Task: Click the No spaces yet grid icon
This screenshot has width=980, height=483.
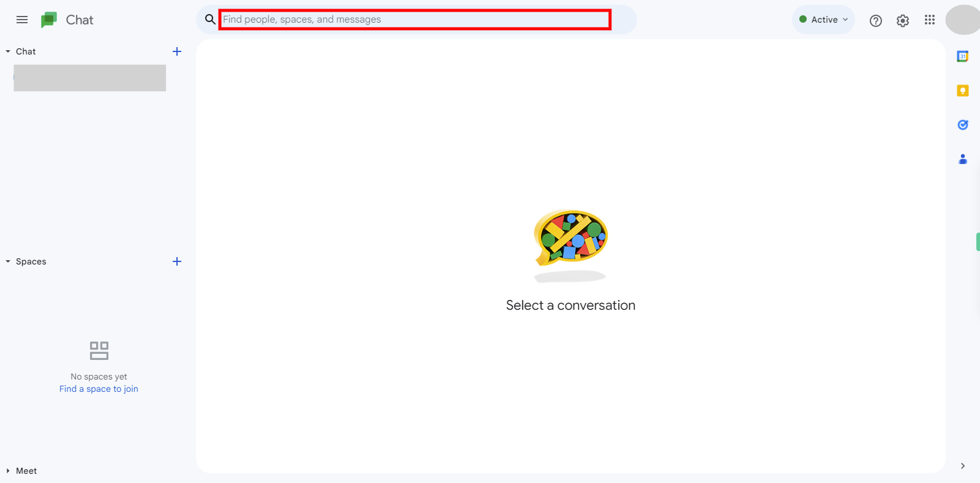Action: [x=99, y=351]
